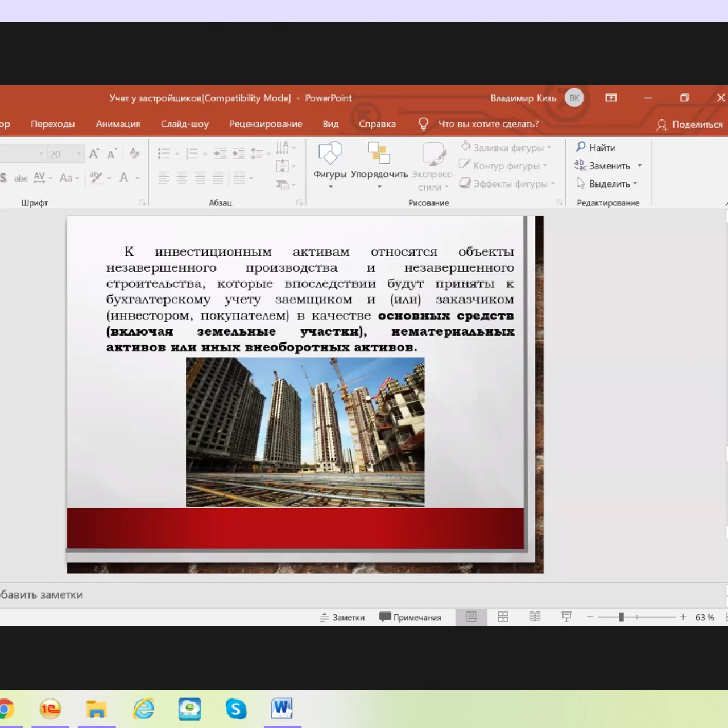This screenshot has width=728, height=728.
Task: Increase the paragraph indent level
Action: (239, 154)
